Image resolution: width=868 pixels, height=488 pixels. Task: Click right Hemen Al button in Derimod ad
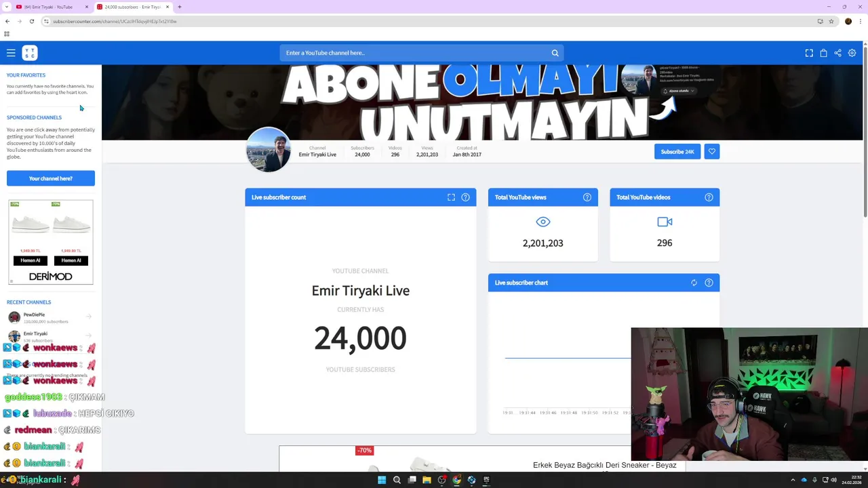(x=71, y=260)
